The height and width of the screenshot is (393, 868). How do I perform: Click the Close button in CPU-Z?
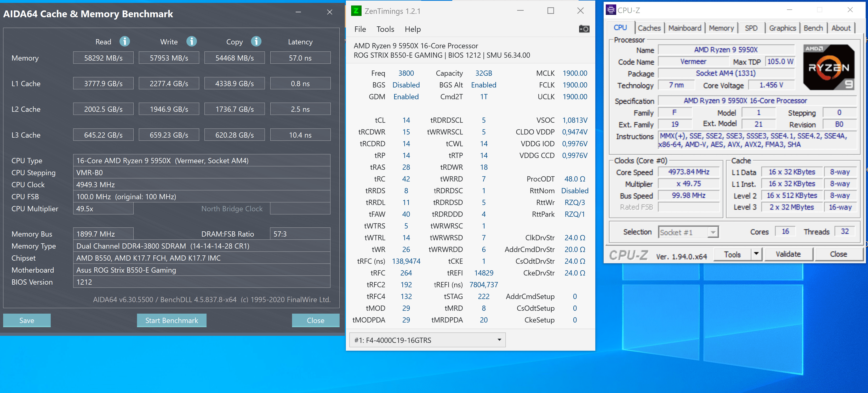click(x=838, y=254)
